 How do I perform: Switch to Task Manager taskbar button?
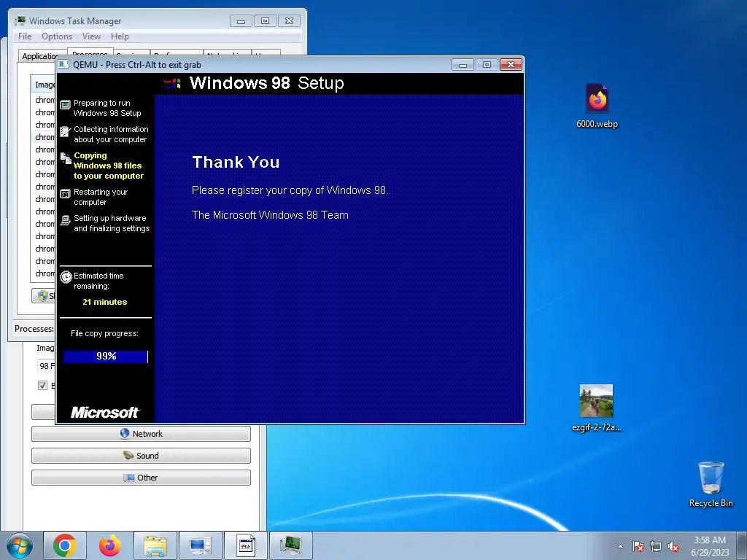coord(291,545)
